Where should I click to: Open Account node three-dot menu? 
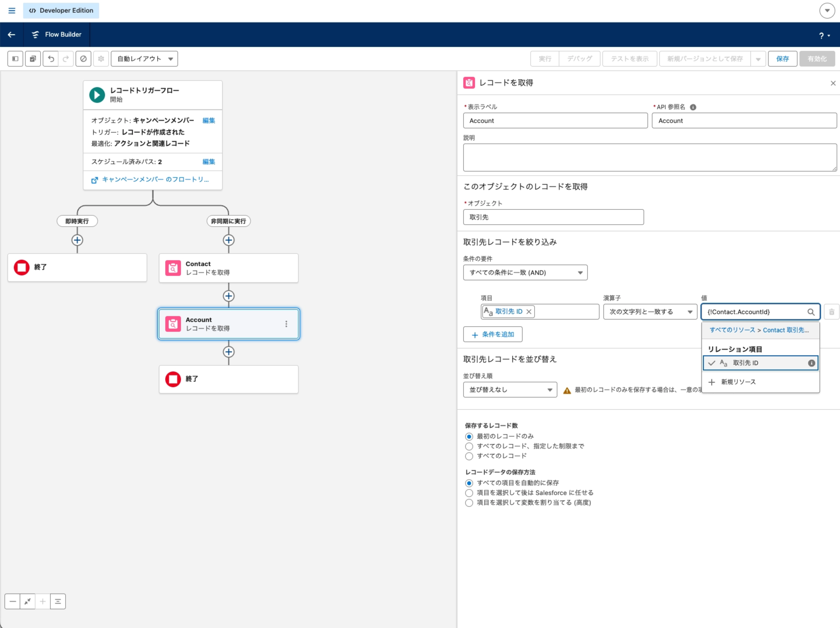(286, 324)
